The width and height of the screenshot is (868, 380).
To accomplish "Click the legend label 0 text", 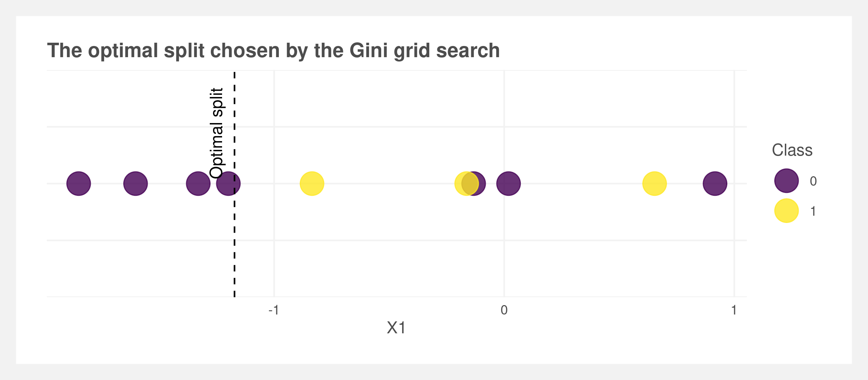I will coord(813,181).
